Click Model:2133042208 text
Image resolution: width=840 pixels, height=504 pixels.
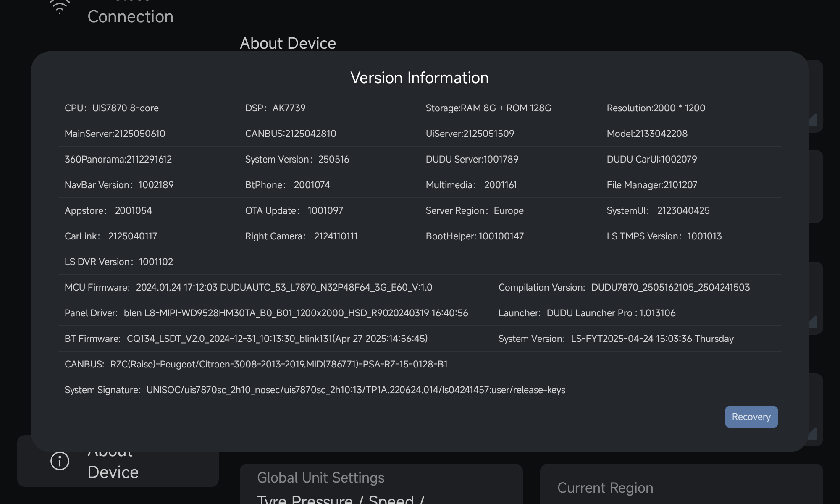(647, 134)
